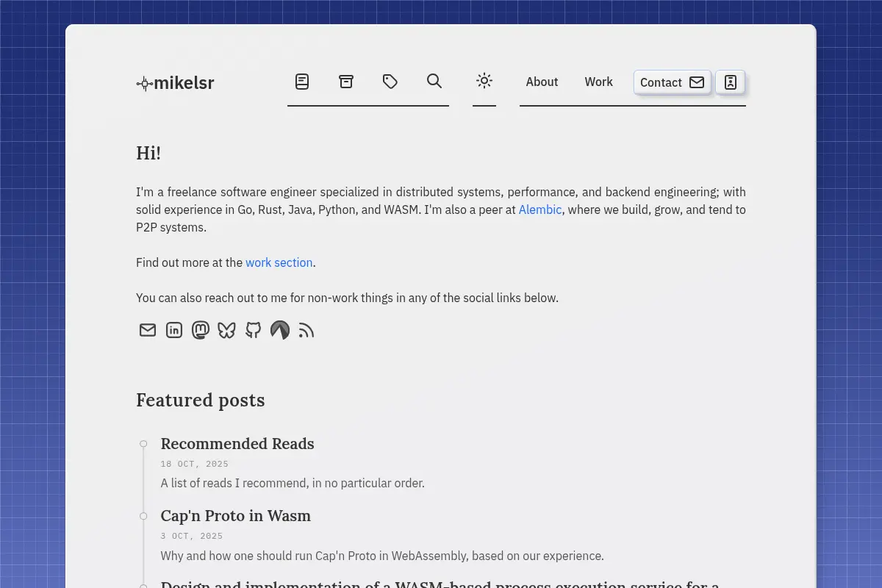This screenshot has width=882, height=588.
Task: Click the mikelsr site logo
Action: pos(176,83)
